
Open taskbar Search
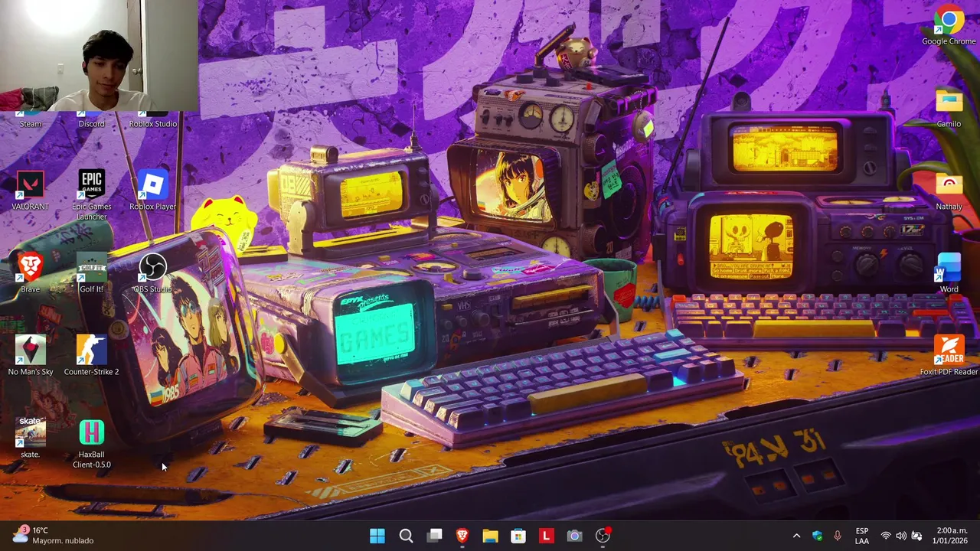[406, 536]
